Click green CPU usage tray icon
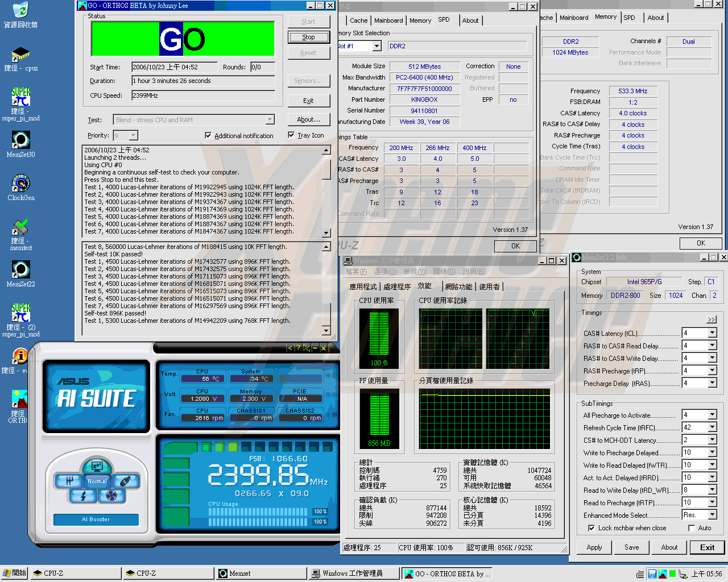728x582 pixels. point(673,574)
